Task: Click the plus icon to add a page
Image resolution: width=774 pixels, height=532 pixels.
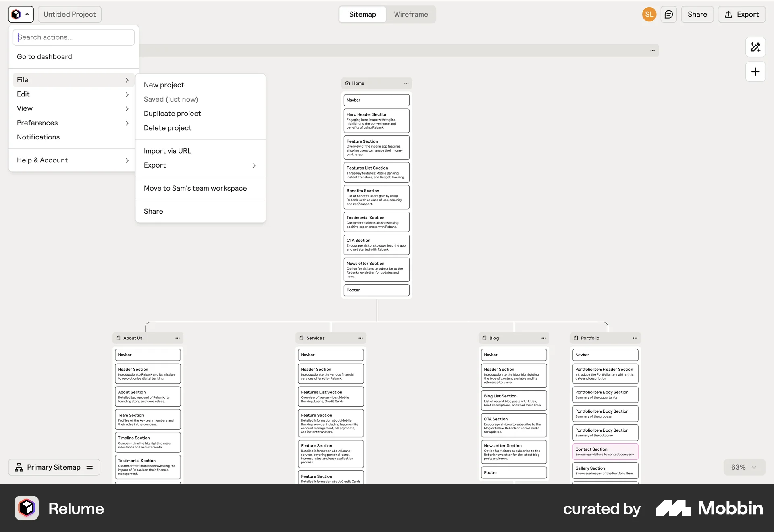Action: coord(755,72)
